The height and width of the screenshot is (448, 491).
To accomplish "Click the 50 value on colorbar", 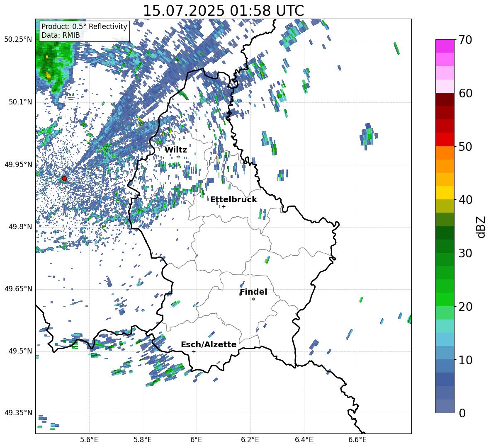I will click(465, 146).
